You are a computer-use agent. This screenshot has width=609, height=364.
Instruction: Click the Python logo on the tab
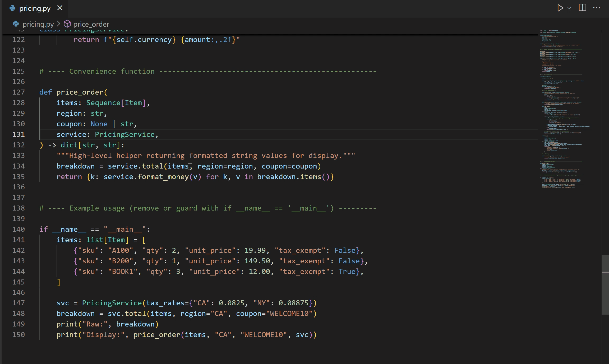click(12, 8)
